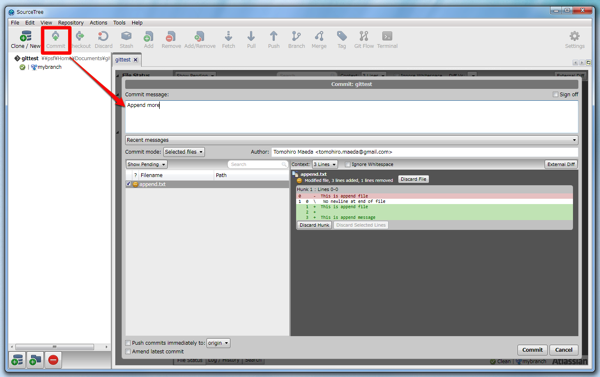Open the Commit mode Selected files dropdown
Image resolution: width=600 pixels, height=377 pixels.
pos(184,152)
